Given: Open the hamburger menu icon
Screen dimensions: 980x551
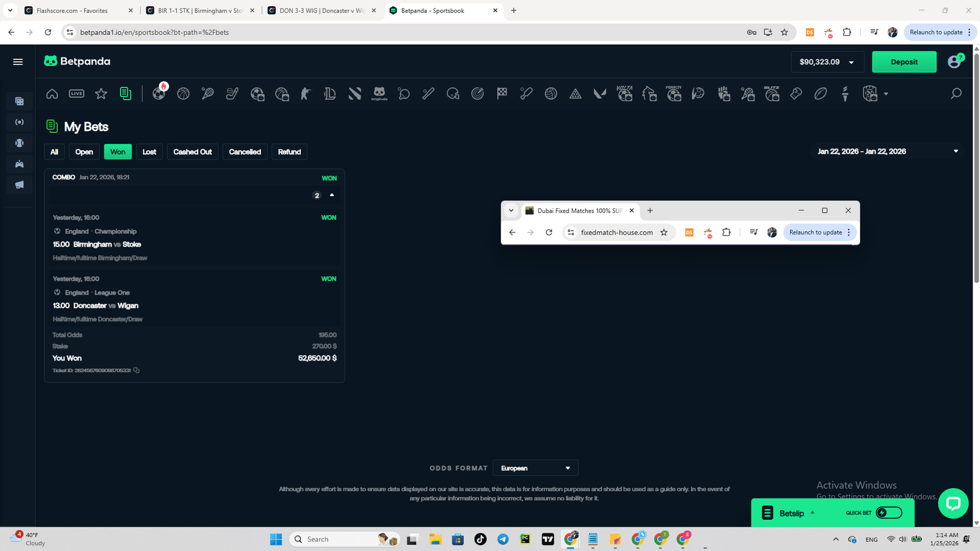Looking at the screenshot, I should click(x=18, y=62).
